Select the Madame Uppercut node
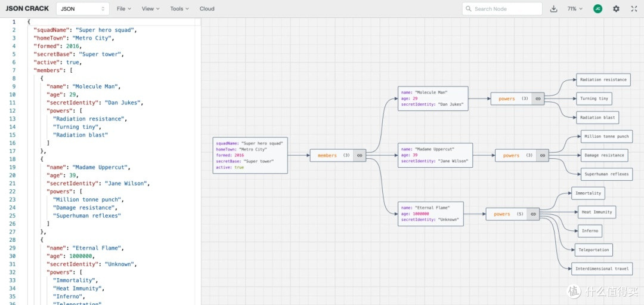Image resolution: width=644 pixels, height=305 pixels. pyautogui.click(x=435, y=155)
